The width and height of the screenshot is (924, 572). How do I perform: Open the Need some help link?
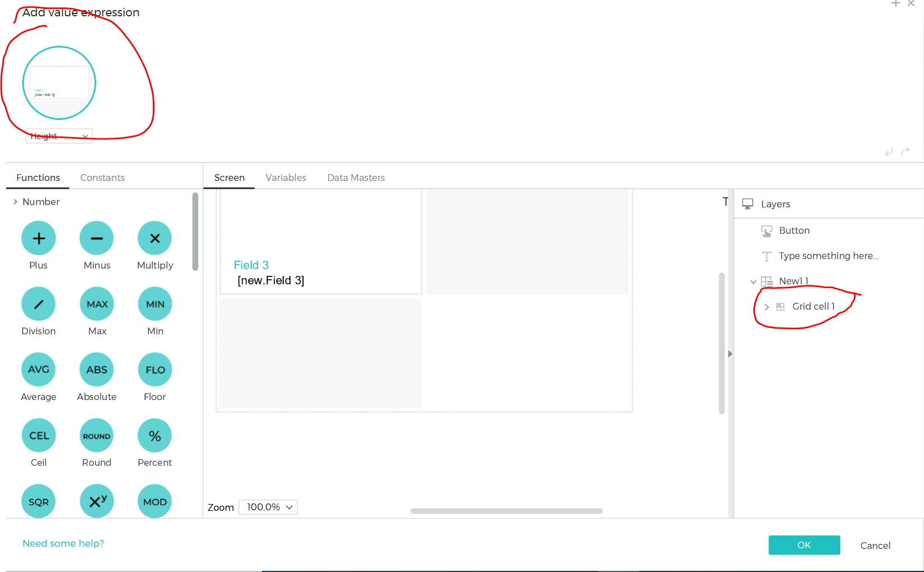pos(63,543)
